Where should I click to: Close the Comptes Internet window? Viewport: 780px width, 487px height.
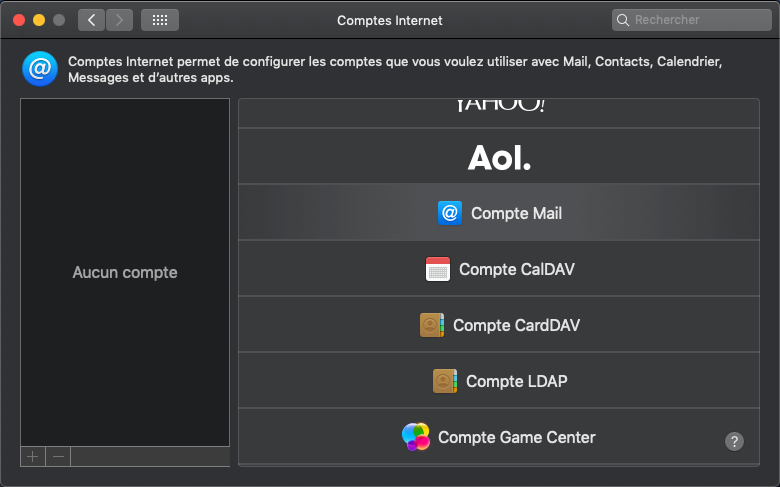point(19,20)
